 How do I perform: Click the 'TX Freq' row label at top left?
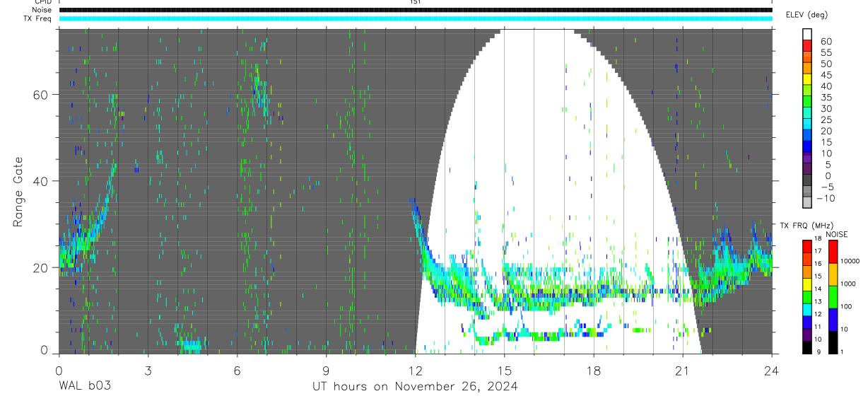coord(37,18)
